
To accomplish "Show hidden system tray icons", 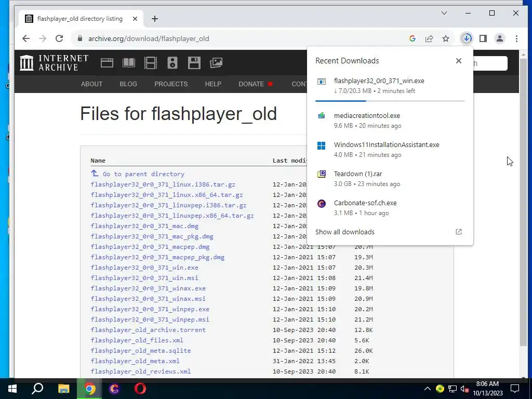I will click(x=427, y=389).
